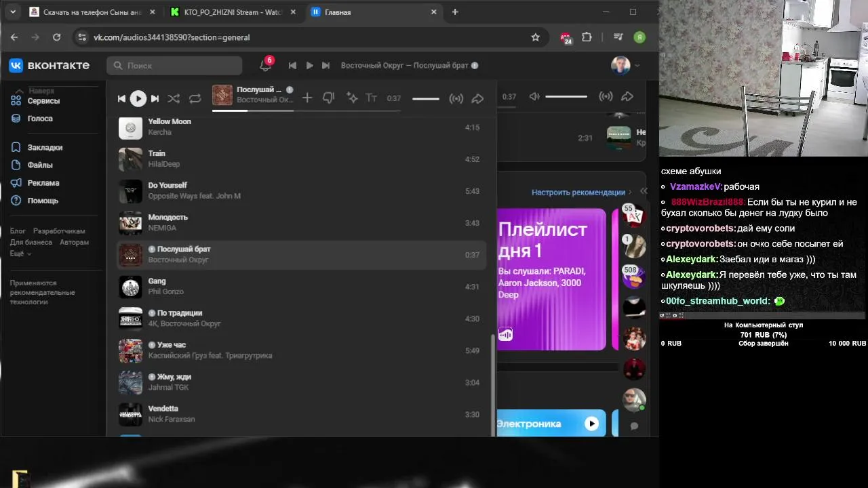Screen dimensions: 868x488
Task: Add current track with plus icon
Action: tap(307, 98)
